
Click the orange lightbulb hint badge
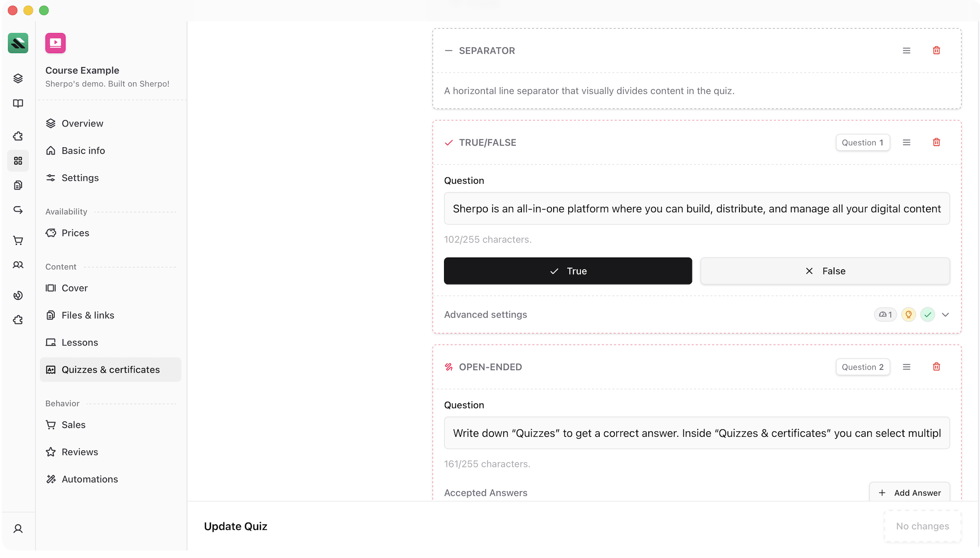tap(908, 315)
